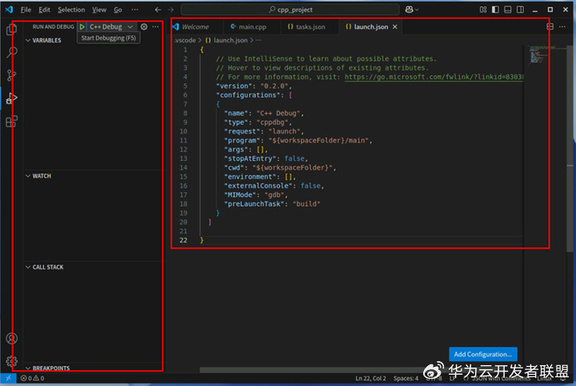Select the launch.json tab
The image size is (576, 386).
(371, 27)
